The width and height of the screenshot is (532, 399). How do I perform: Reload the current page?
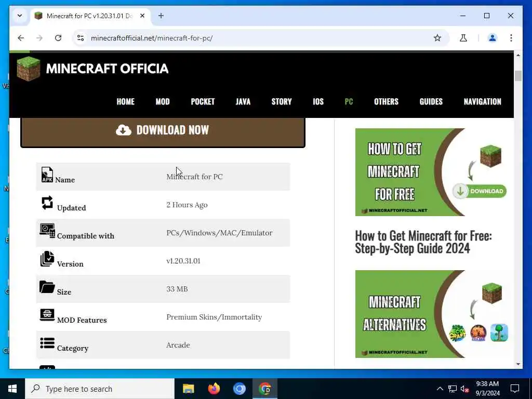58,38
